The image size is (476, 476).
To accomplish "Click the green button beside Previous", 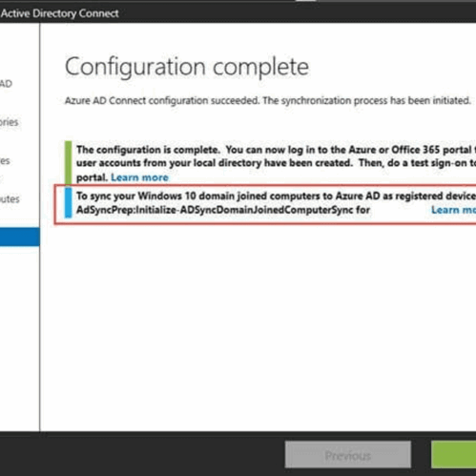I will 454,454.
